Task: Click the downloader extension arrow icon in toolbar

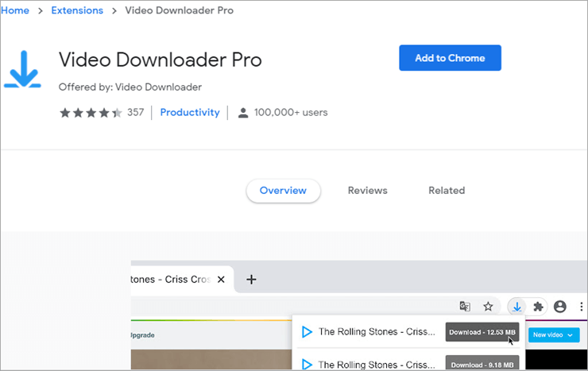Action: coord(516,307)
